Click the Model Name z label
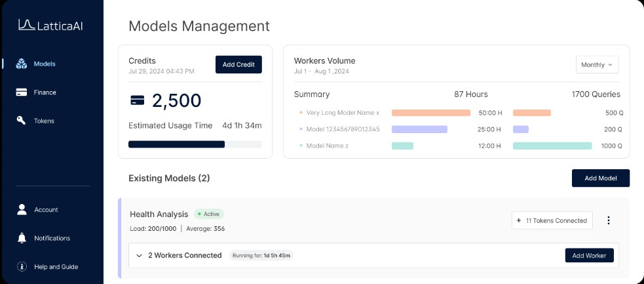The image size is (644, 284). coord(328,146)
